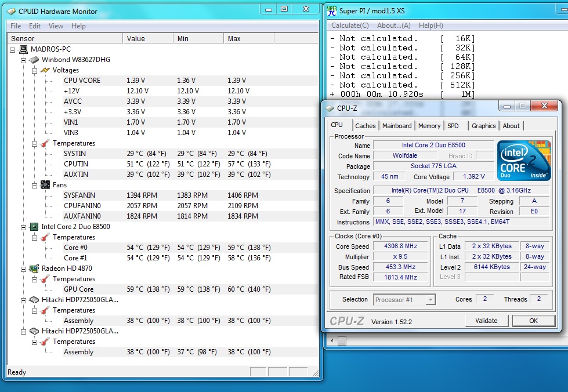
Task: Click the Name field Intel Core 2 Duo E8500
Action: pyautogui.click(x=433, y=145)
